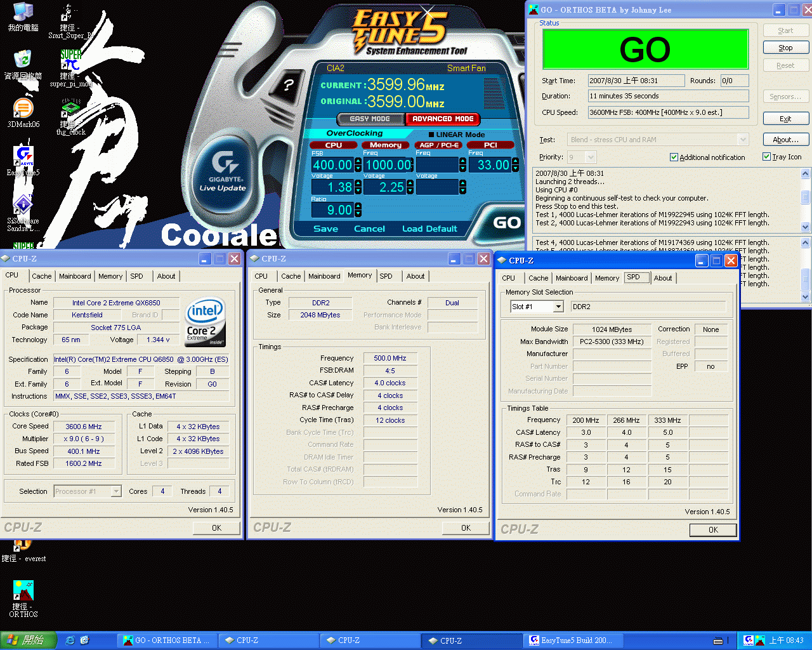Open the SiSoftware Sandra desktop shortcut

[23, 213]
